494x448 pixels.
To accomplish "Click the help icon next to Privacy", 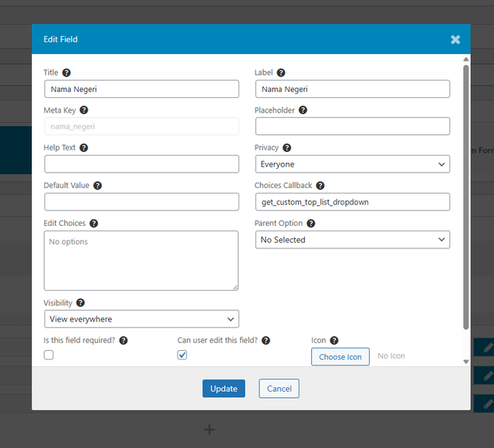I will 286,147.
